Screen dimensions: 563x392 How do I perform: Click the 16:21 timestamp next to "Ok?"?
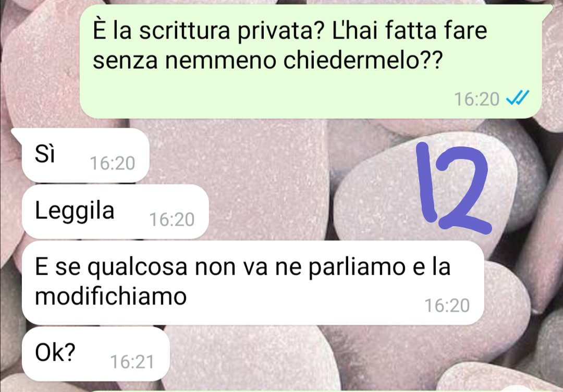coord(132,362)
